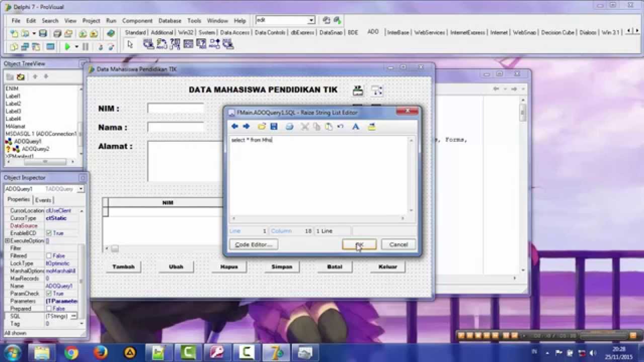
Task: Expand the ExecuteOptions property
Action: tap(7, 241)
